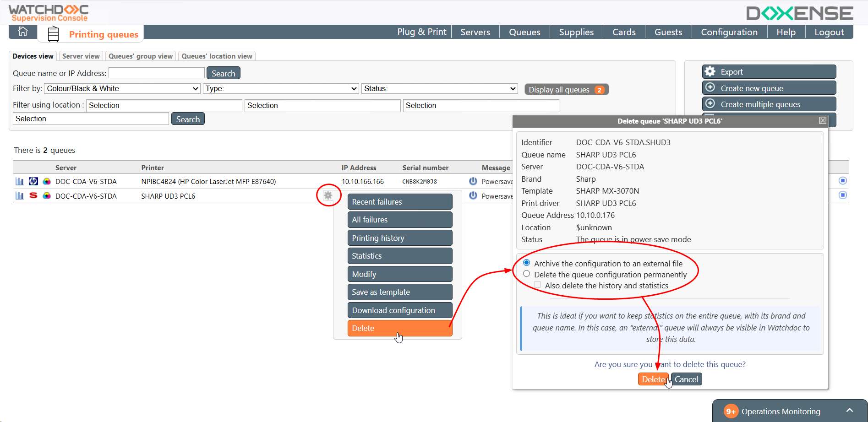Open the Status filter dropdown
868x422 pixels.
[x=440, y=88]
